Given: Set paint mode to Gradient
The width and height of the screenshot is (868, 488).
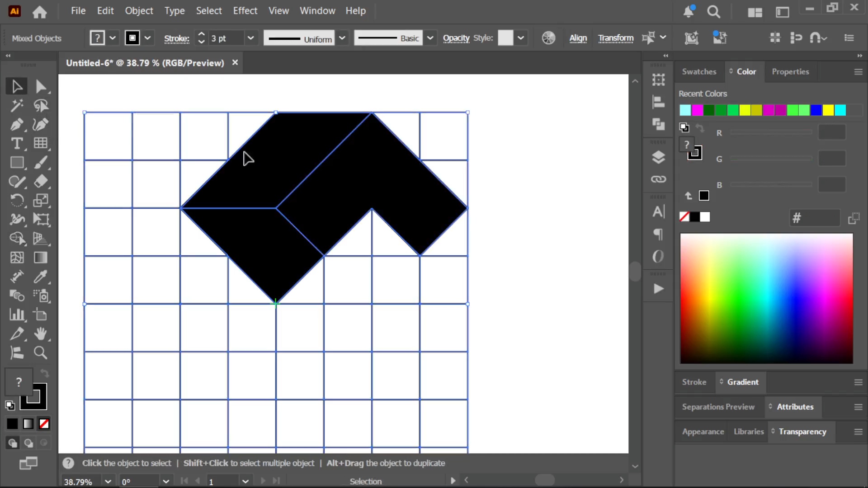Looking at the screenshot, I should pyautogui.click(x=28, y=424).
